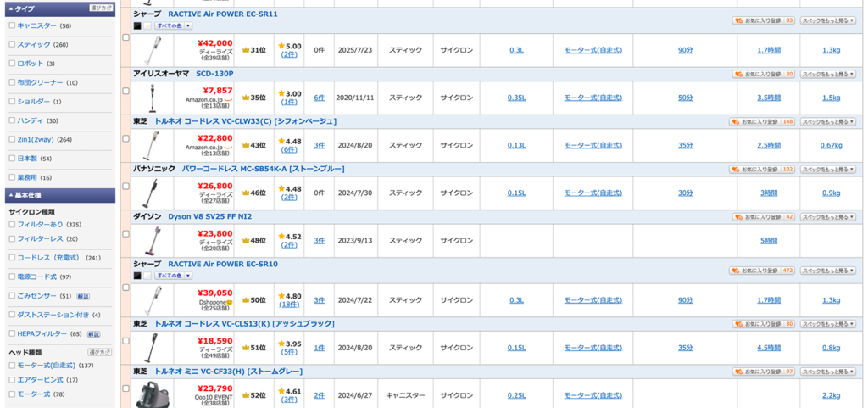Click the 2.2kg weight for VC-CF33(H)

831,396
